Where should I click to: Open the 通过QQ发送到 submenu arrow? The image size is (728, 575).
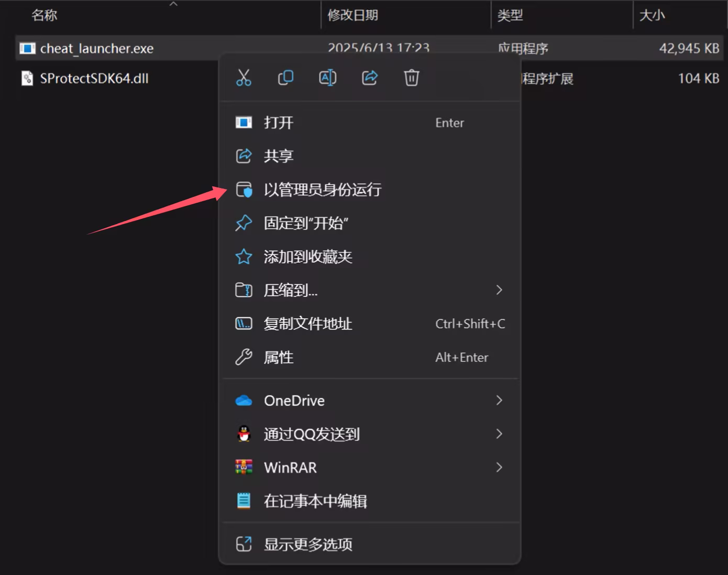[x=499, y=434]
